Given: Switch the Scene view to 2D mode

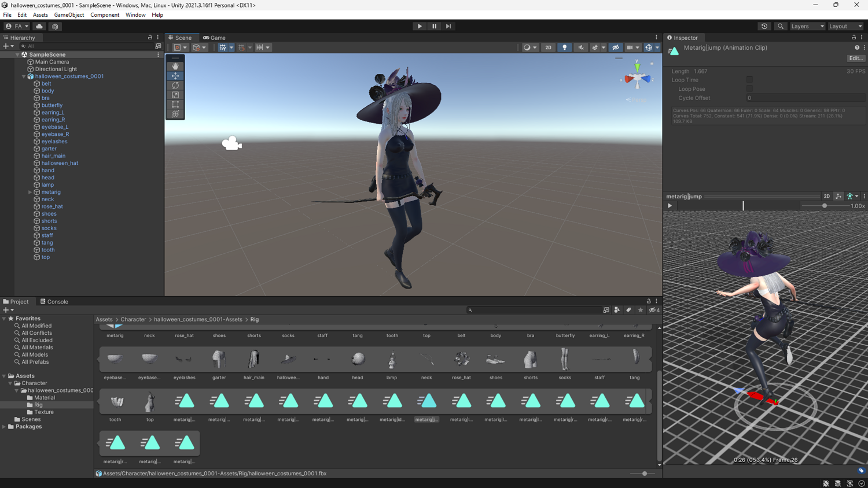Looking at the screenshot, I should 548,47.
